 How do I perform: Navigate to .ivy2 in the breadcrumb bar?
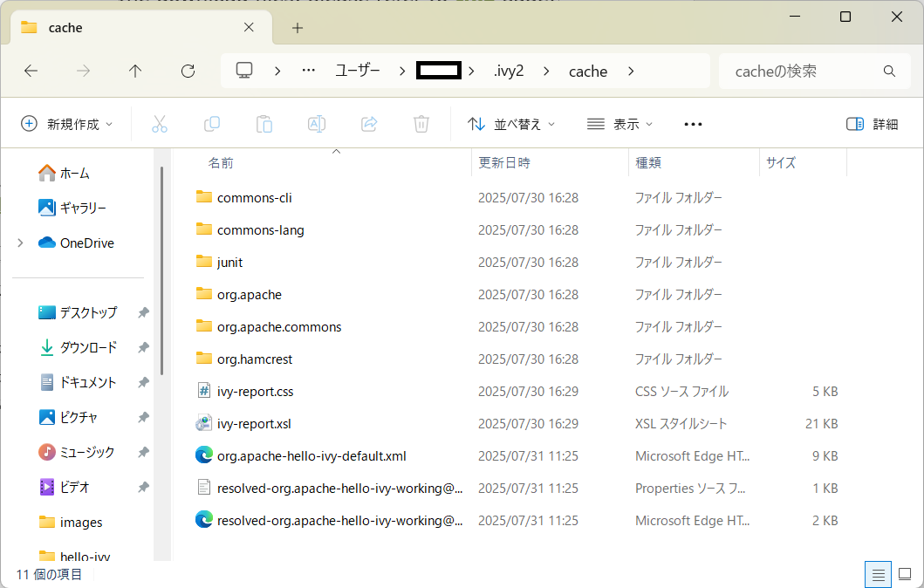tap(509, 72)
